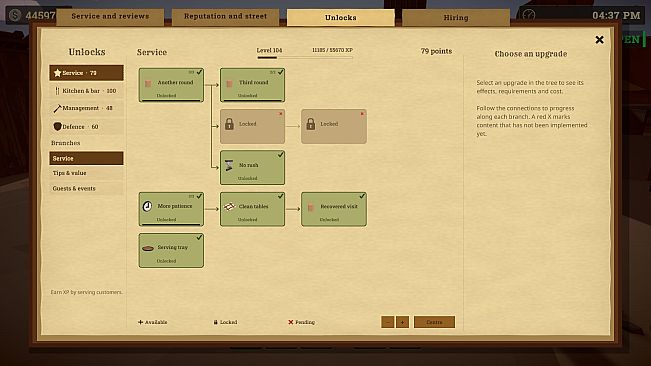Click the Centre button
Screen dimensions: 651x366
434,322
